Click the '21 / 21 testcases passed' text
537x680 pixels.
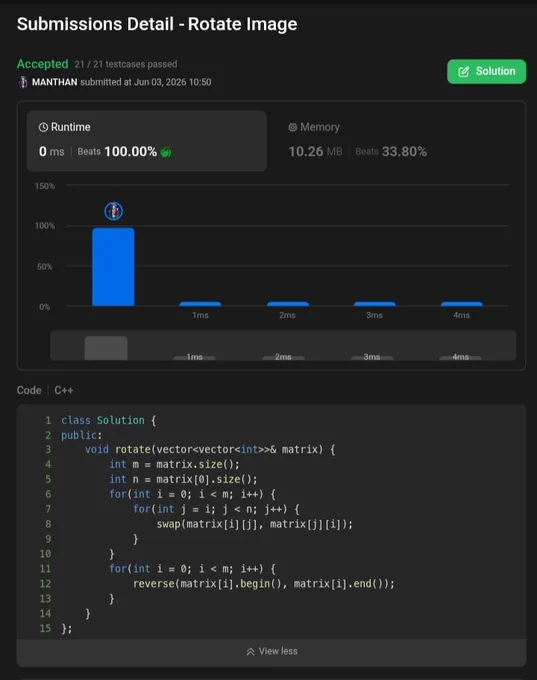(x=126, y=64)
